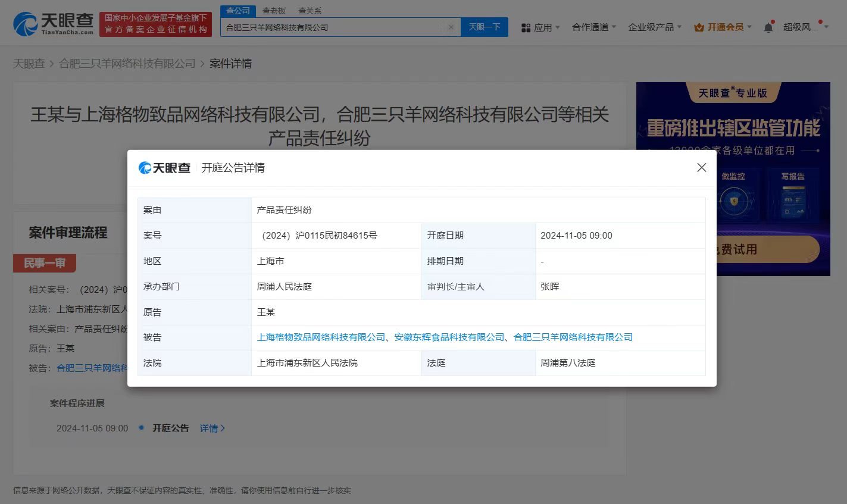Click inside the company search input field
This screenshot has height=504, width=847.
[x=333, y=27]
